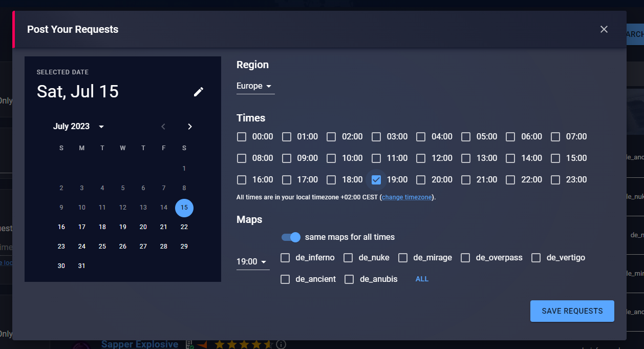This screenshot has height=349, width=644.
Task: Go to next month in calendar
Action: click(x=190, y=127)
